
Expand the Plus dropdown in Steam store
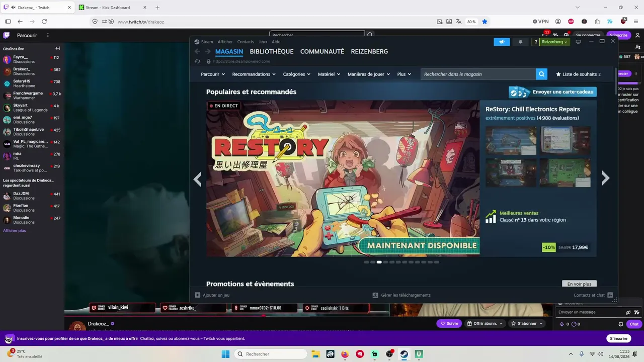click(404, 74)
